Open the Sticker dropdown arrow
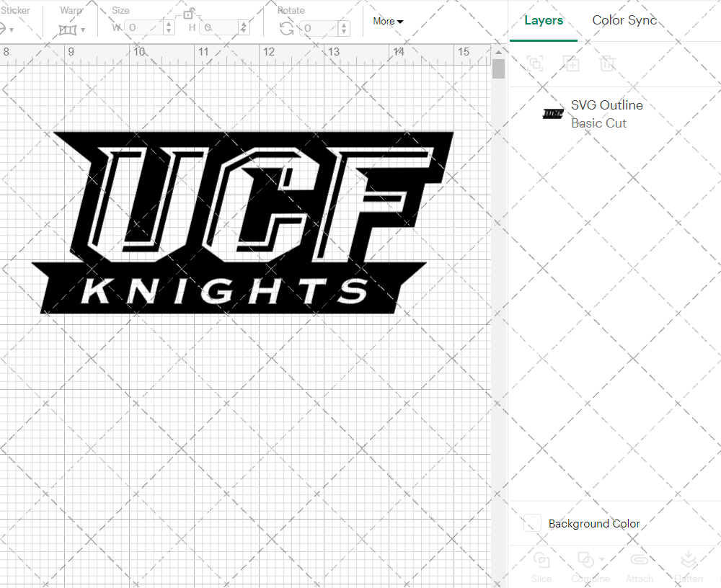721x588 pixels. click(11, 30)
